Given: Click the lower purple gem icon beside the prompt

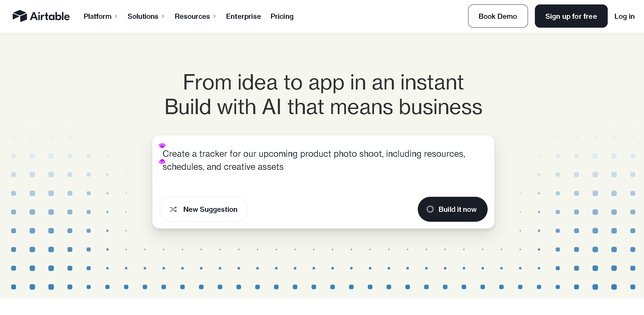Looking at the screenshot, I should pos(162,162).
